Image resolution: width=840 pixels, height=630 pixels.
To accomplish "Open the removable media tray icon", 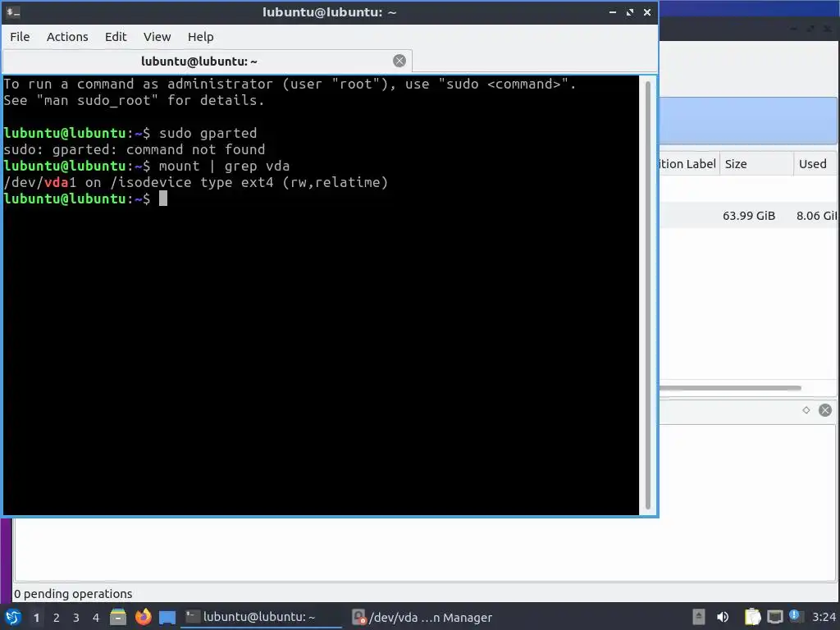I will [x=698, y=617].
